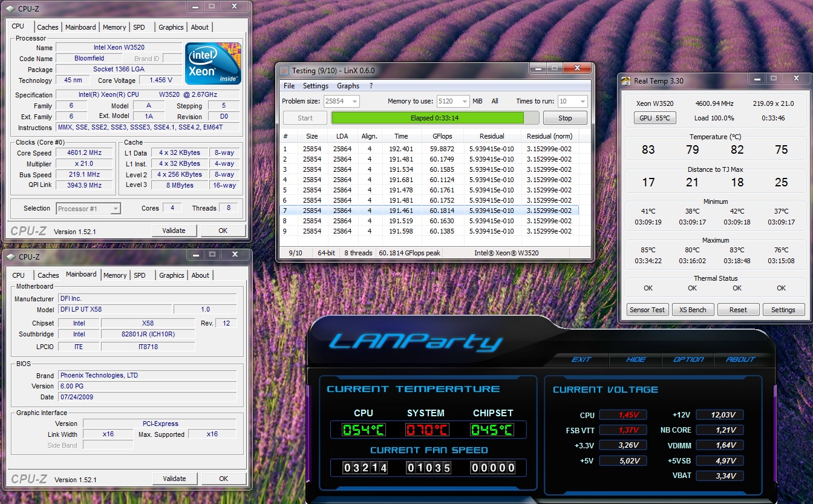
Task: Switch to Caches tab in upper CPU-Z
Action: (x=48, y=27)
